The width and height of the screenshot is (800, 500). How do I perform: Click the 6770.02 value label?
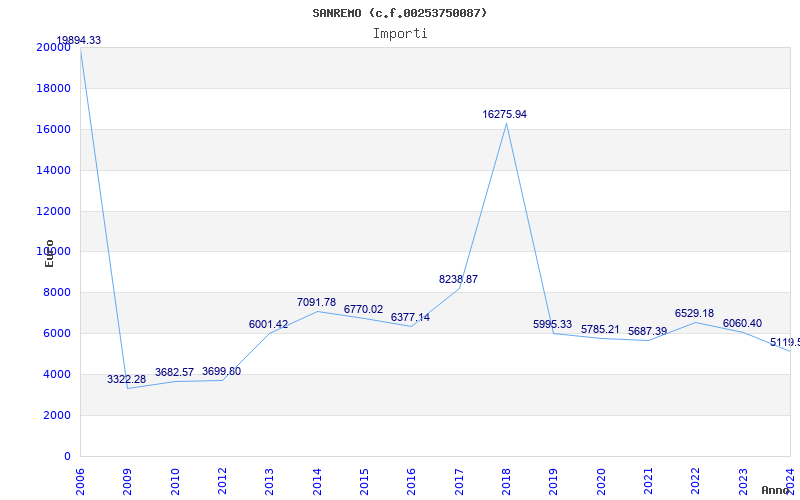point(363,309)
